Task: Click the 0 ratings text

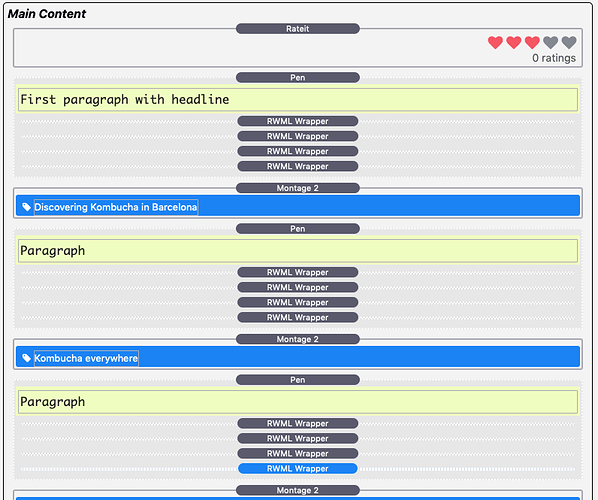Action: (x=554, y=58)
